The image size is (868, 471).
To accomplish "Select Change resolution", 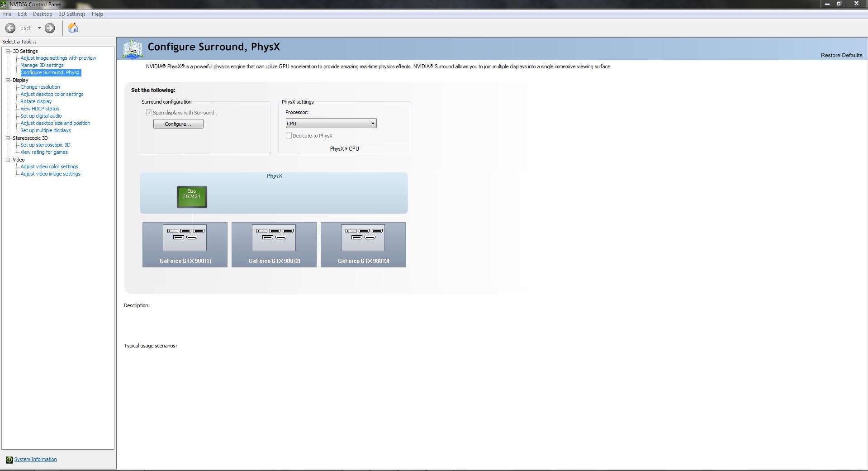I will click(x=40, y=87).
